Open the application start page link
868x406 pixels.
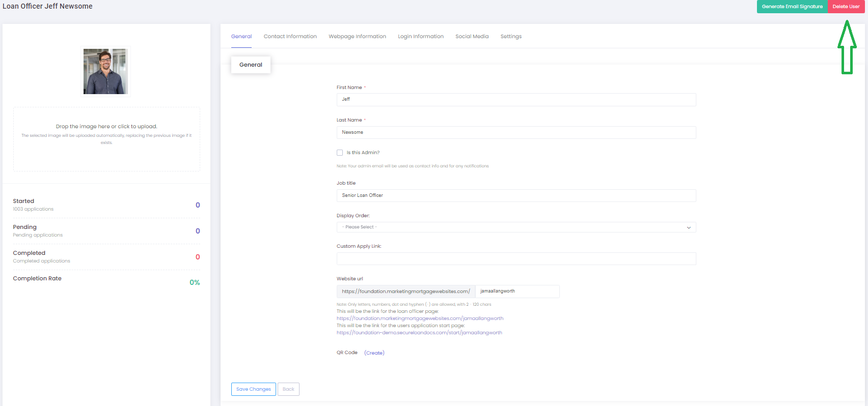click(419, 333)
